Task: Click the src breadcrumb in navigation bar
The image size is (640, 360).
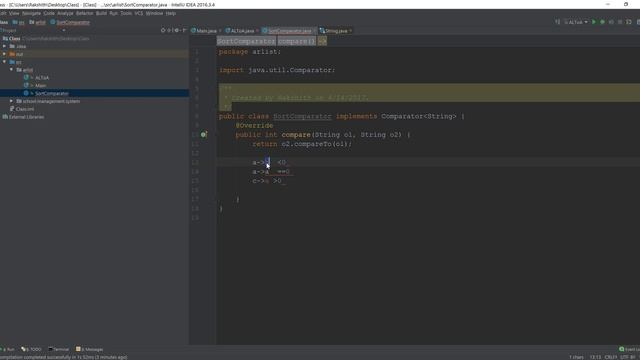Action: pos(19,22)
